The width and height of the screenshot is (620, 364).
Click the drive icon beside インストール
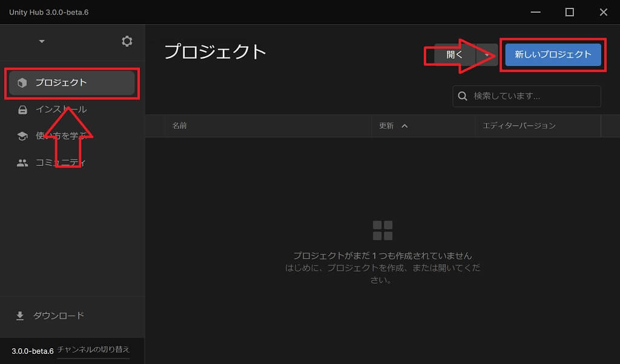[22, 110]
